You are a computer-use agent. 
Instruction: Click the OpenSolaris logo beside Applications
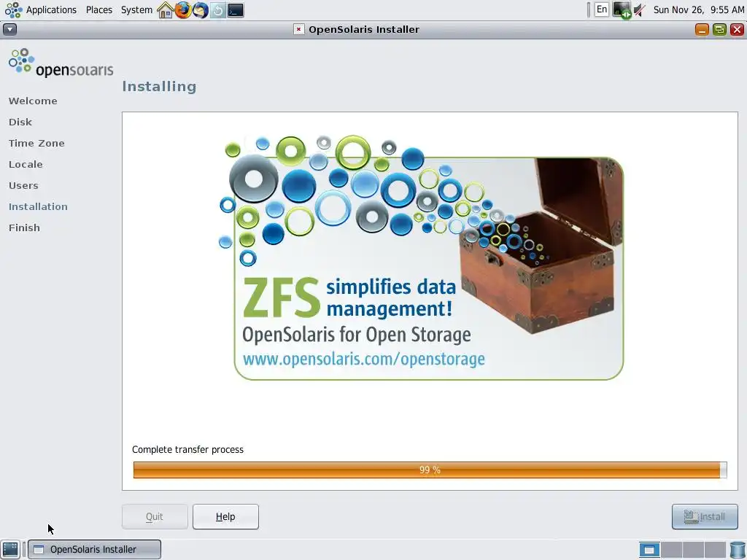tap(13, 10)
